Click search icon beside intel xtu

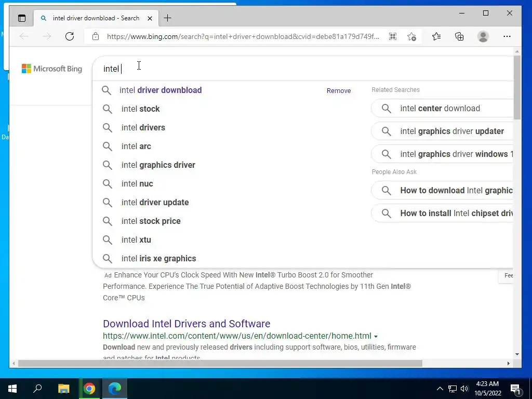coord(107,240)
